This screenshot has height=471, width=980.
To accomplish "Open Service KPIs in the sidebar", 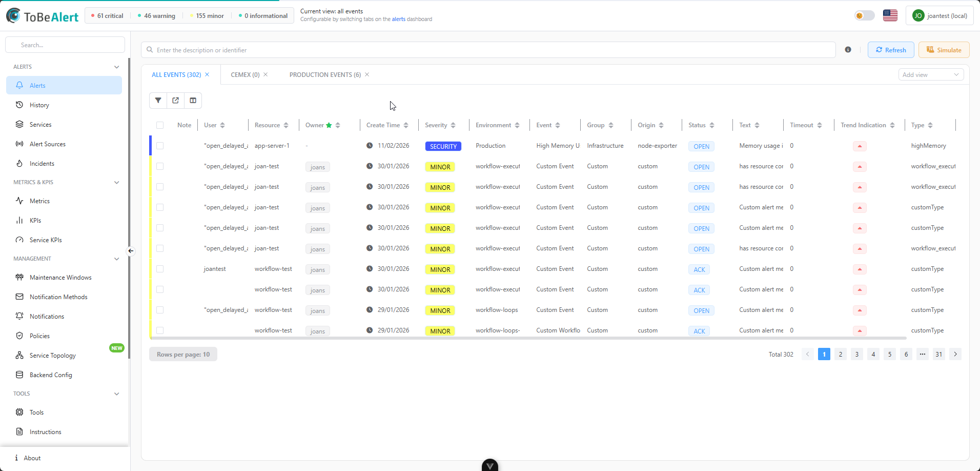I will [x=64, y=240].
